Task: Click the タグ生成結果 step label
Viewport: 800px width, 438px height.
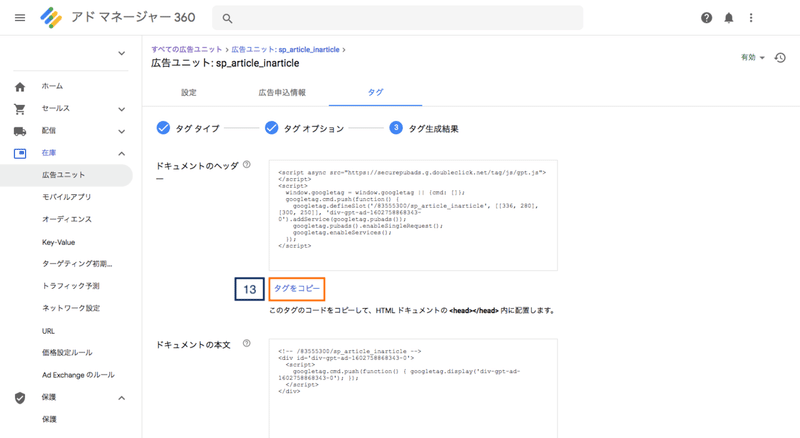Action: click(x=433, y=129)
